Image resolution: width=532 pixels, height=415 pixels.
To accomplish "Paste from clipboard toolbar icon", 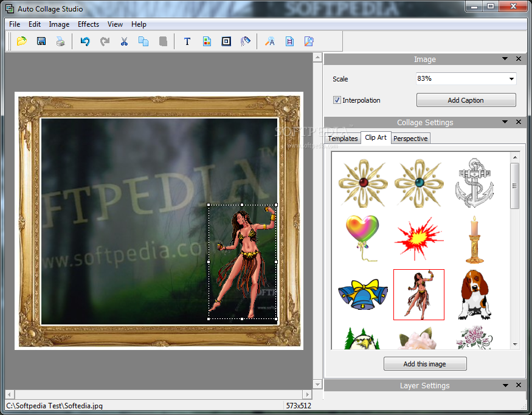I will [163, 41].
